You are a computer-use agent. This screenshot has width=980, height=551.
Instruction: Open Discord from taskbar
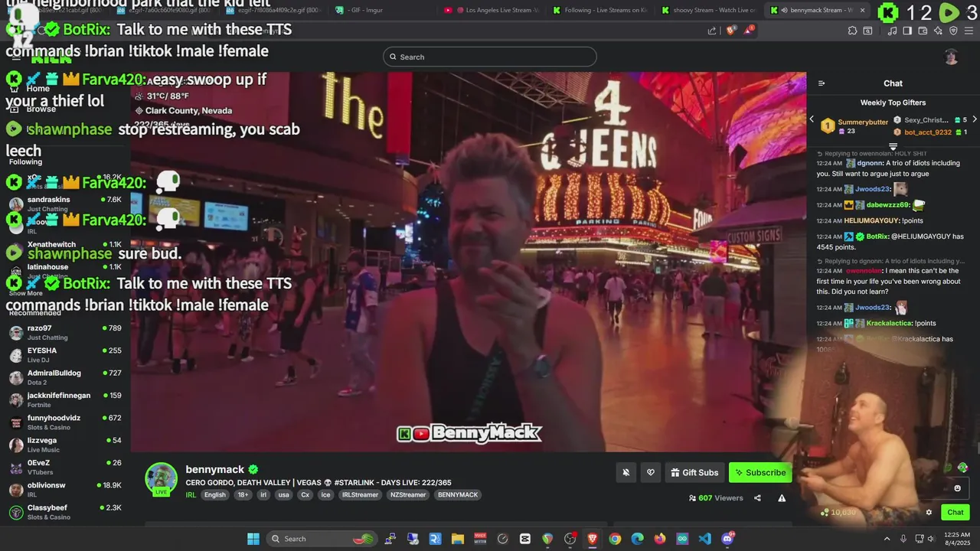727,539
